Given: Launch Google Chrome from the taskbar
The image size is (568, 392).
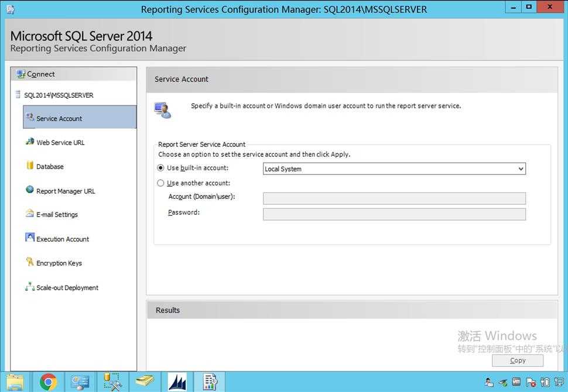Looking at the screenshot, I should (48, 382).
